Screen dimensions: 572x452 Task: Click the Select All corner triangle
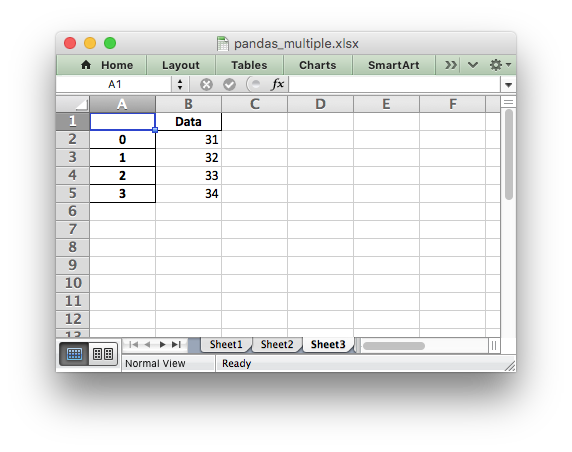pos(73,104)
